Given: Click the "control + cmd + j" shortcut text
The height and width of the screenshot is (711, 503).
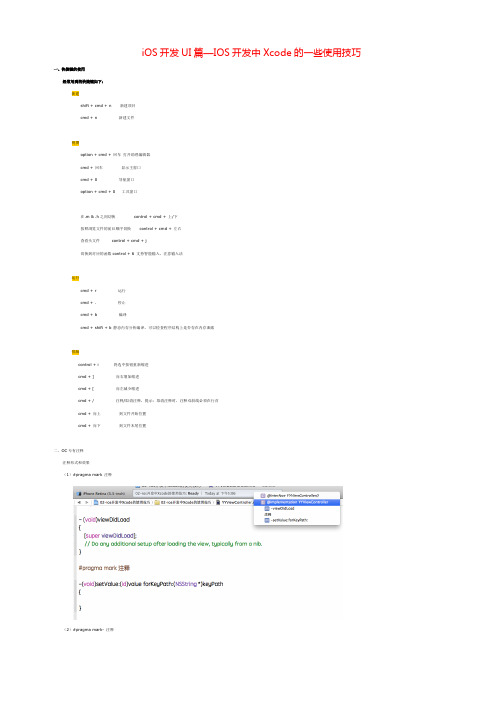Looking at the screenshot, I should click(129, 241).
